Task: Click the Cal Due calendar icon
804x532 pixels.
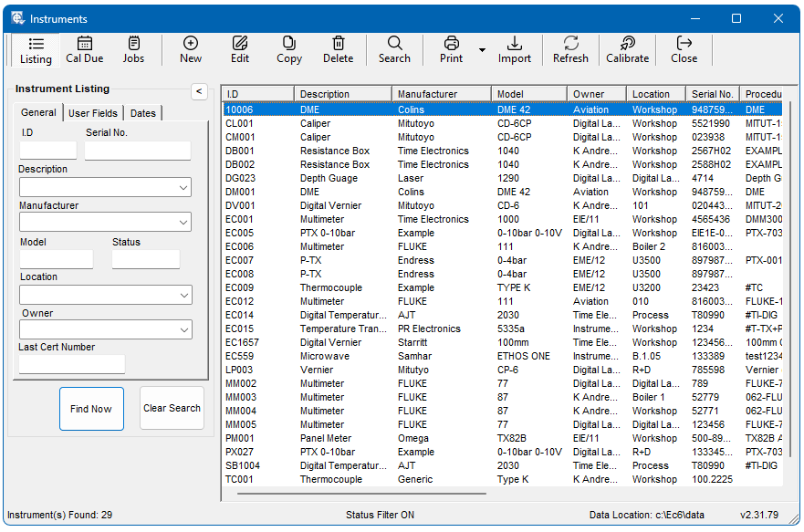Action: coord(84,44)
